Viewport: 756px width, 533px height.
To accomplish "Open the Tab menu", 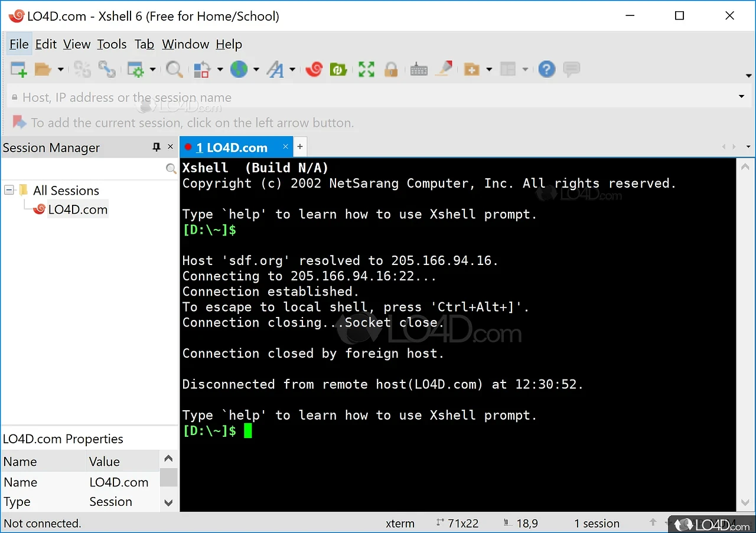I will (144, 44).
